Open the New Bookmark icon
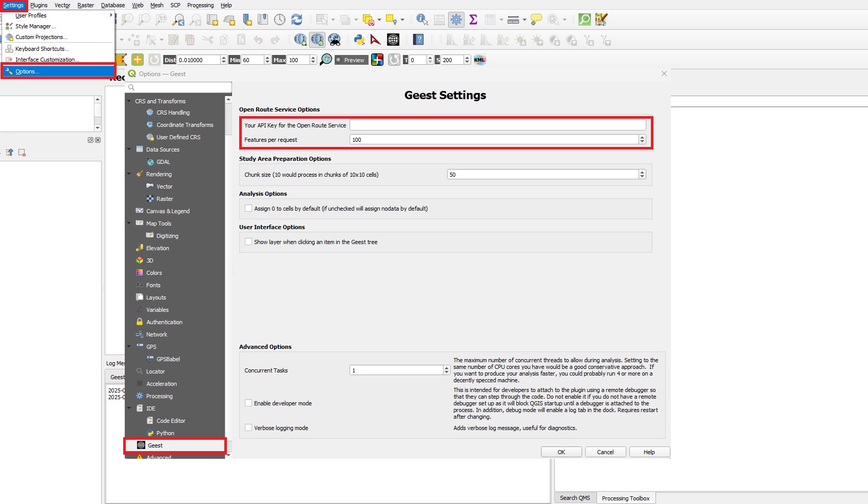This screenshot has width=868, height=504. [x=247, y=20]
